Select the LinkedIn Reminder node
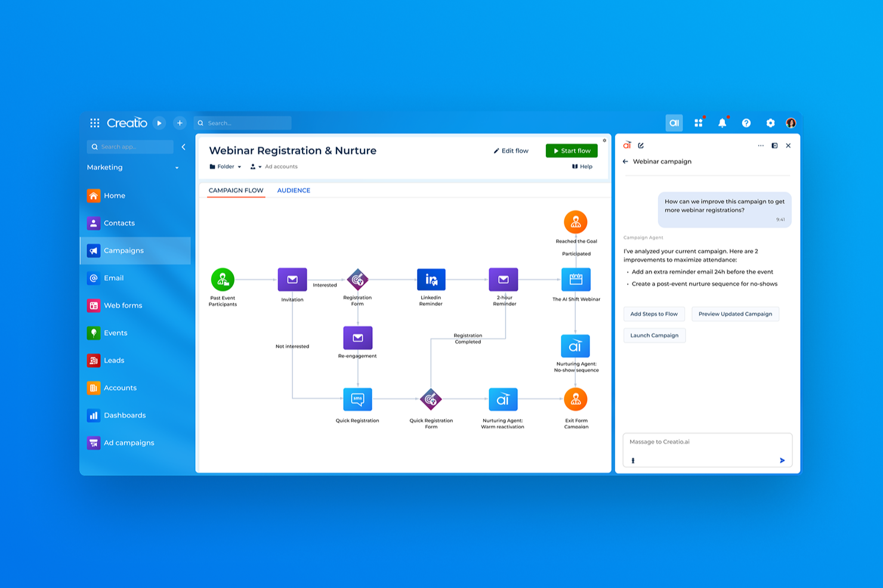The image size is (883, 588). pyautogui.click(x=431, y=279)
